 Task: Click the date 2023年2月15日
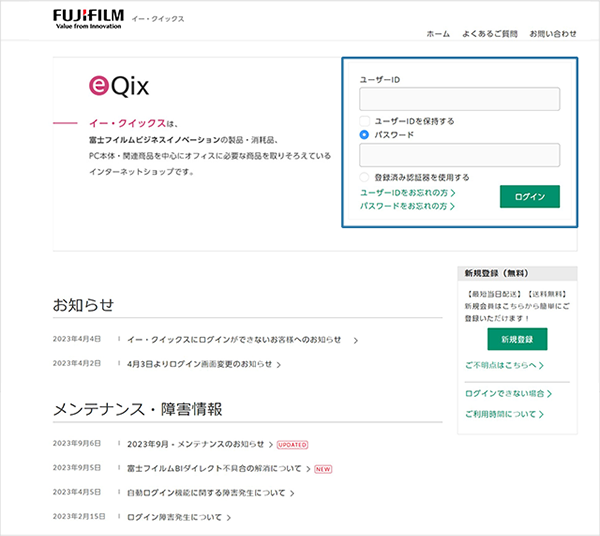pos(79,516)
